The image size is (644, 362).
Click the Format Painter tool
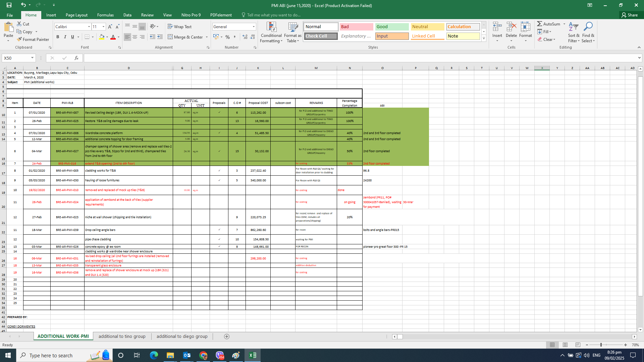tap(33, 39)
